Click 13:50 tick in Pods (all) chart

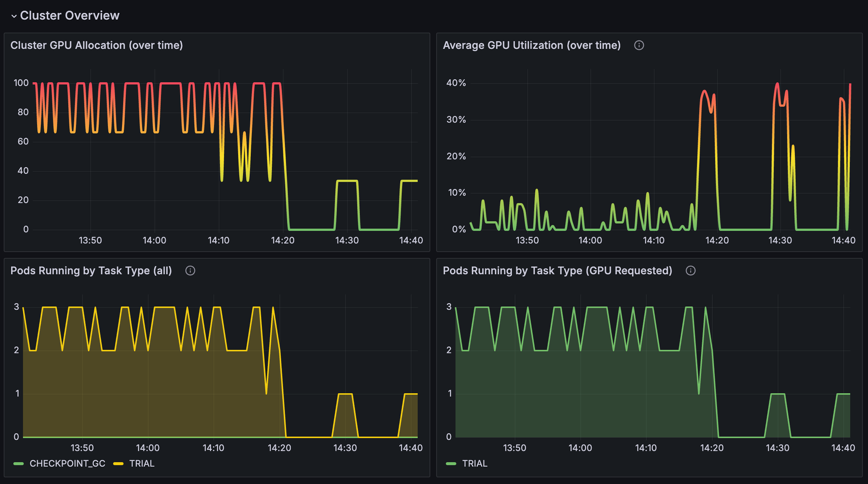82,448
